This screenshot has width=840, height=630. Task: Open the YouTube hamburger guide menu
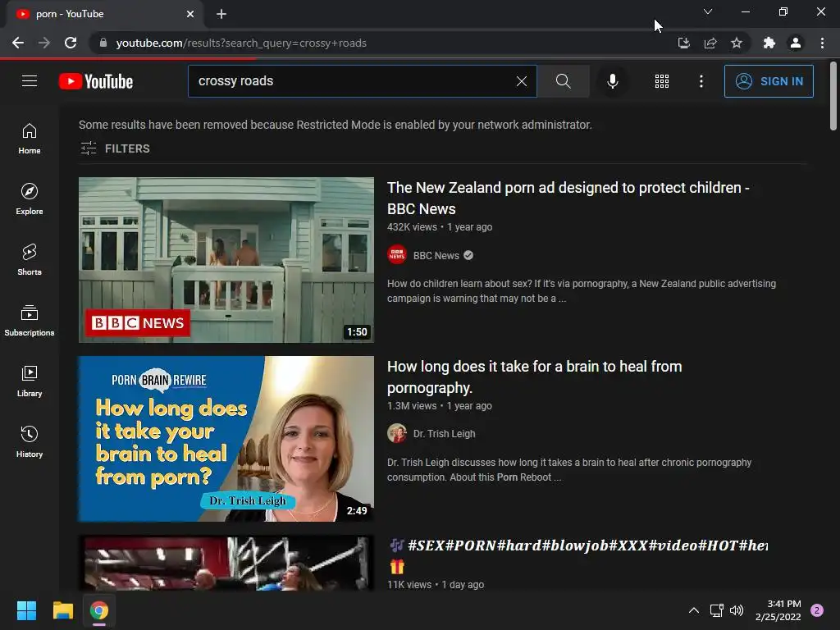pos(30,81)
